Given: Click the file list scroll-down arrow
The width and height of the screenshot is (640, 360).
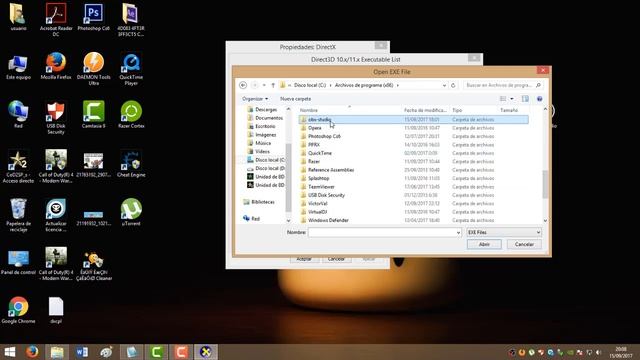Looking at the screenshot, I should (545, 221).
